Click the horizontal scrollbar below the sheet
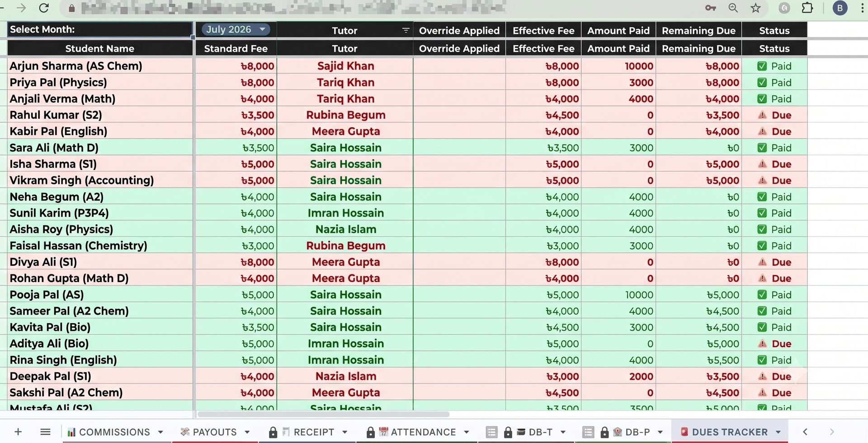This screenshot has height=443, width=868. click(323, 414)
